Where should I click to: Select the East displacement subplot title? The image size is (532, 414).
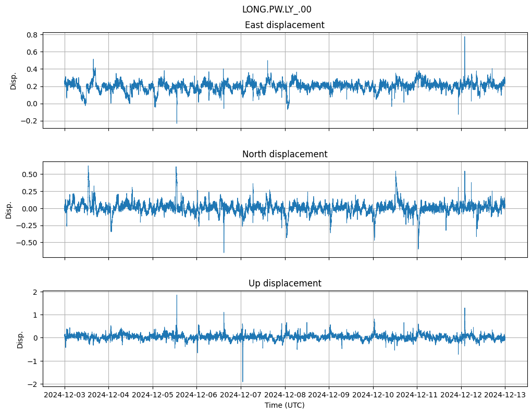[284, 25]
